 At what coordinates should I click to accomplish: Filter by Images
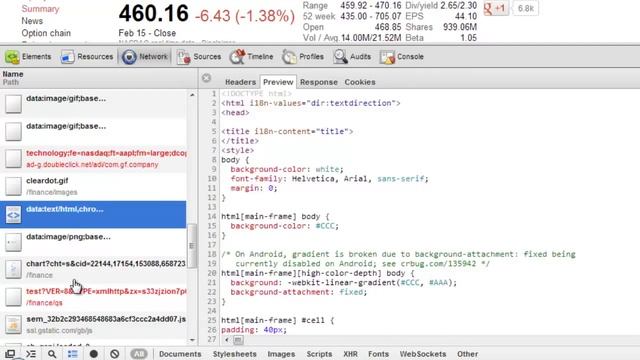(x=281, y=354)
